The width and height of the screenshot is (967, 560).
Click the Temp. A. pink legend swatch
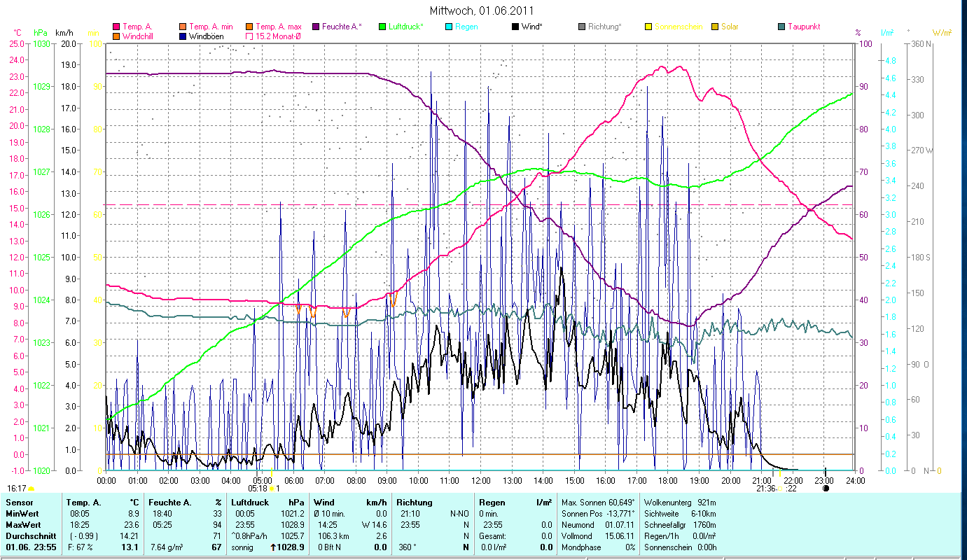[x=116, y=27]
